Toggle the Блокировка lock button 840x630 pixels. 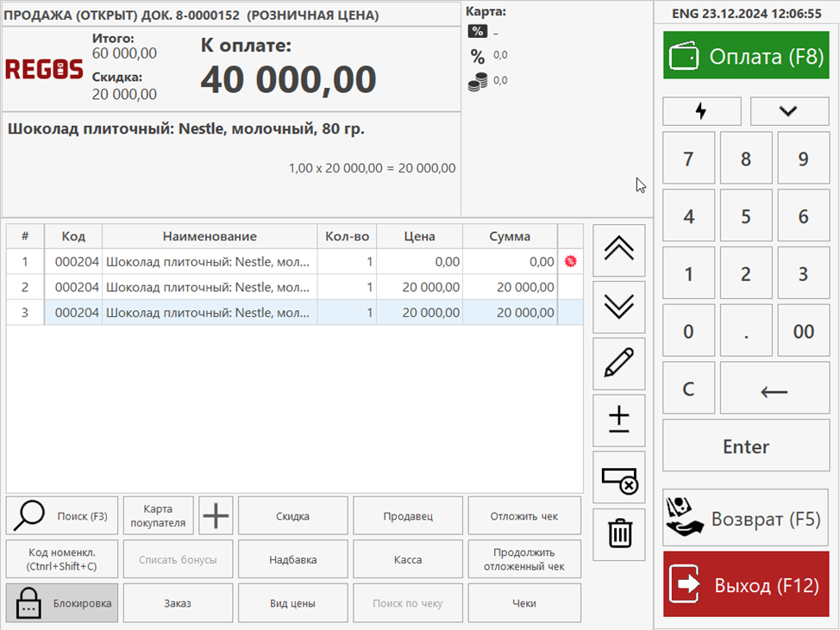[x=62, y=603]
